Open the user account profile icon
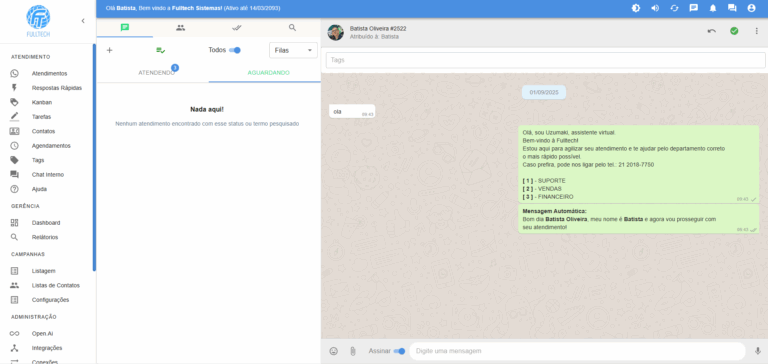 coord(751,8)
